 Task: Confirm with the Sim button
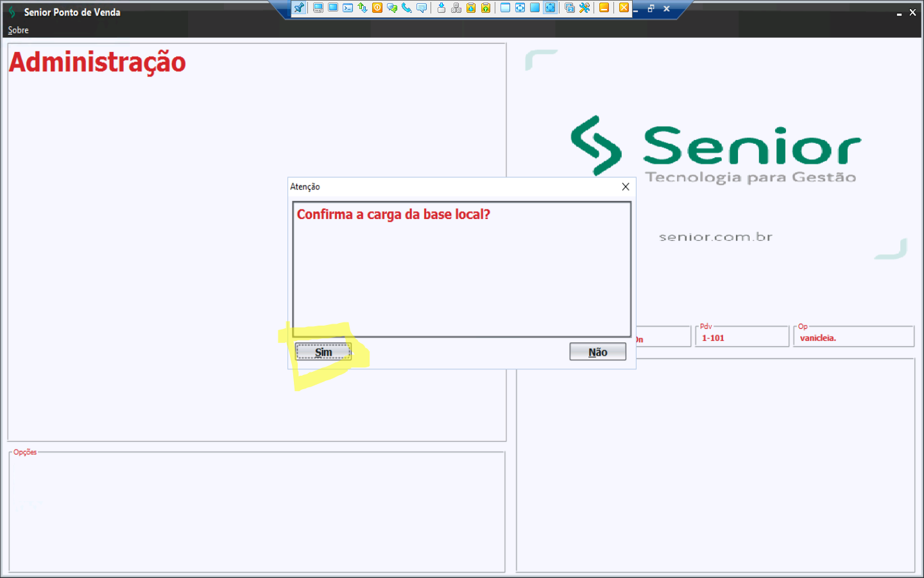pyautogui.click(x=323, y=352)
